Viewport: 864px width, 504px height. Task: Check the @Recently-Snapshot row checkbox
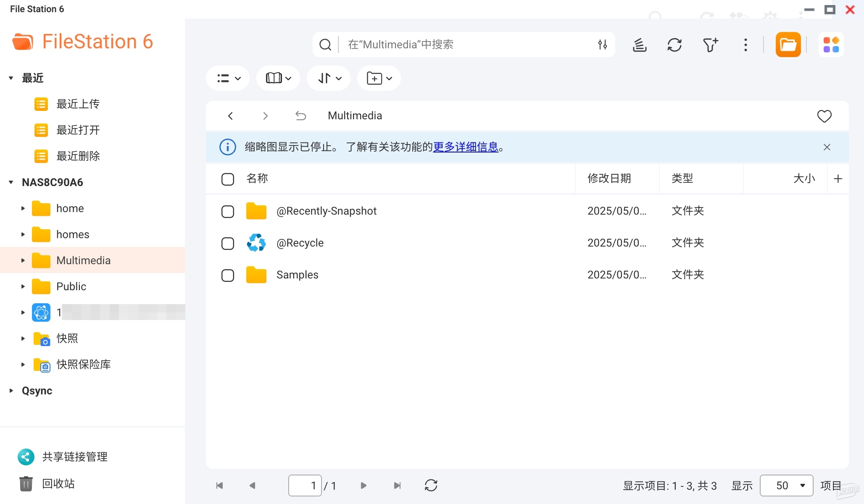coord(228,211)
